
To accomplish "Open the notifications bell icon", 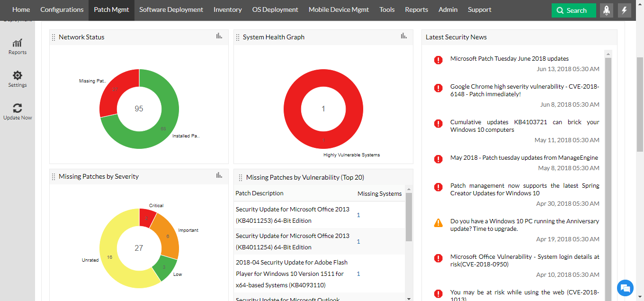I will point(606,10).
